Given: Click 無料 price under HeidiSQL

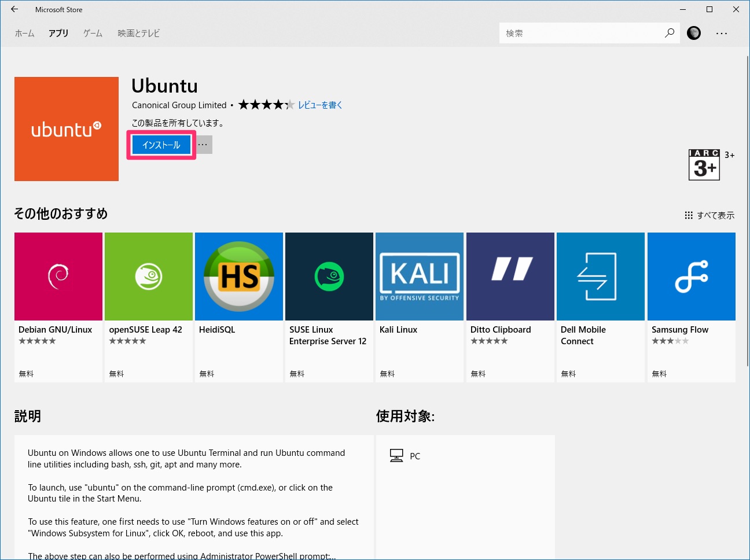Looking at the screenshot, I should coord(207,374).
